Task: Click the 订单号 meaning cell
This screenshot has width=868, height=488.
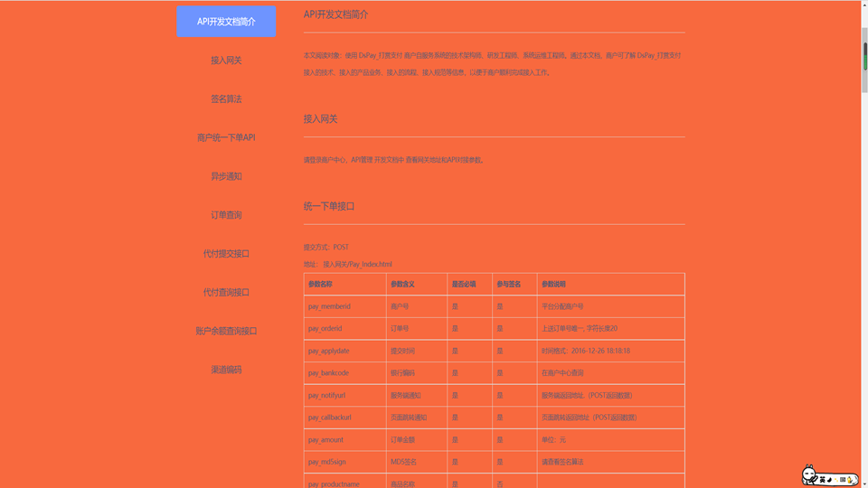Action: [416, 329]
